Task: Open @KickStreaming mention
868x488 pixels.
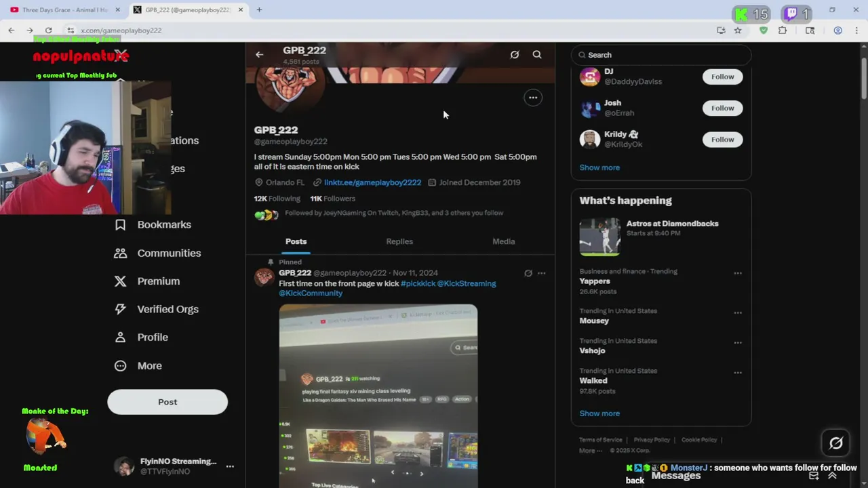Action: 467,283
